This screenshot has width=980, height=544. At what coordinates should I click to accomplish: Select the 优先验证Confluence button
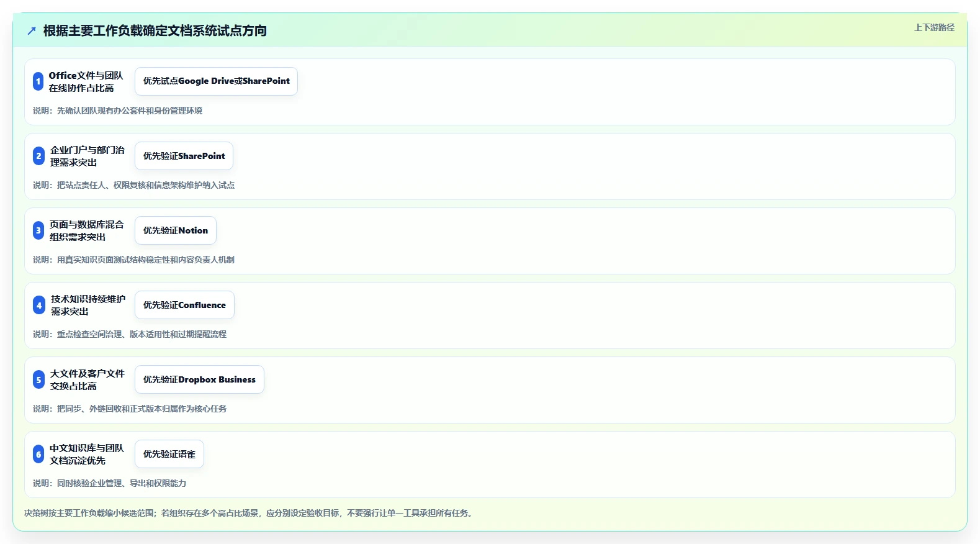point(184,305)
